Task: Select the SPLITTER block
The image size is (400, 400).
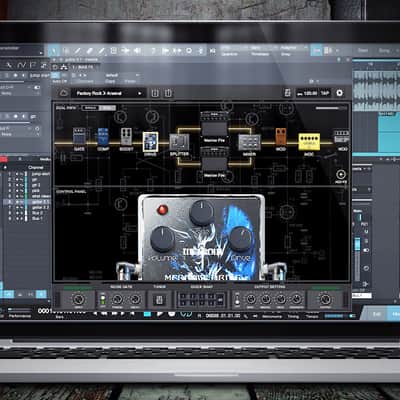Action: (x=179, y=142)
